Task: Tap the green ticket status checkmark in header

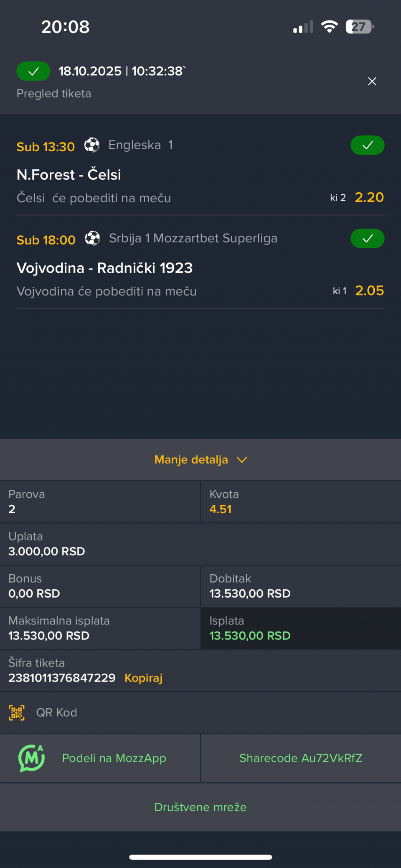Action: point(33,71)
